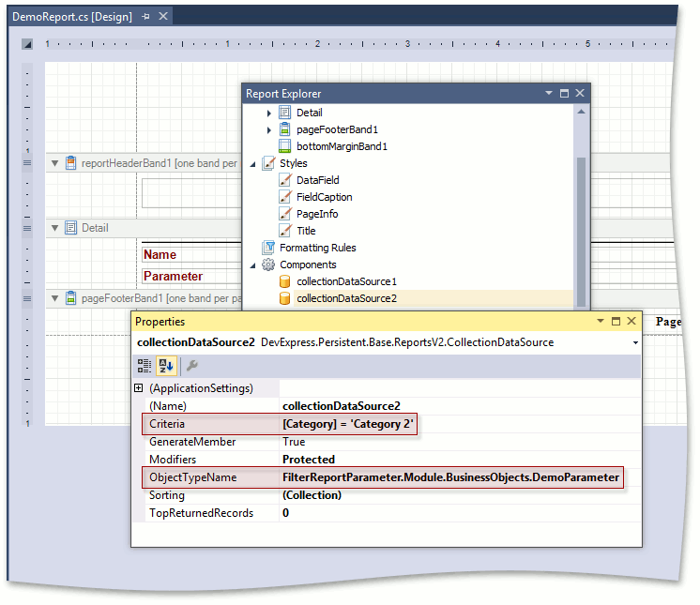Click the bottomMarginBand1 band icon
This screenshot has width=700, height=605.
(285, 146)
